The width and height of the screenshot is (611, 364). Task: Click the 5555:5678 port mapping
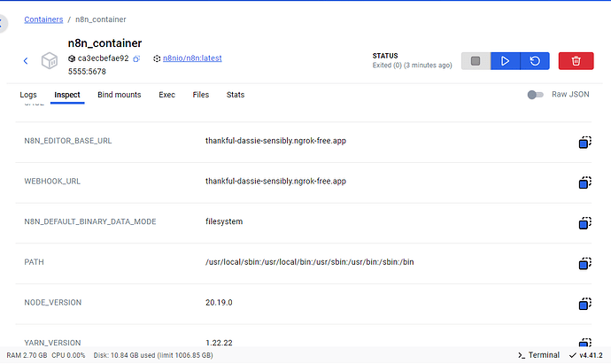[x=87, y=72]
